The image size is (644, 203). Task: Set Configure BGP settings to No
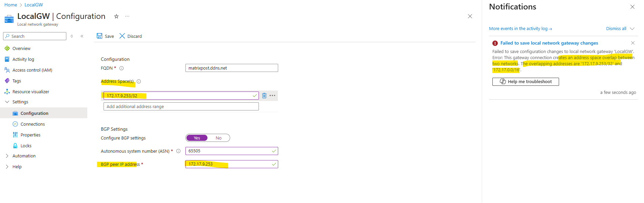click(219, 138)
